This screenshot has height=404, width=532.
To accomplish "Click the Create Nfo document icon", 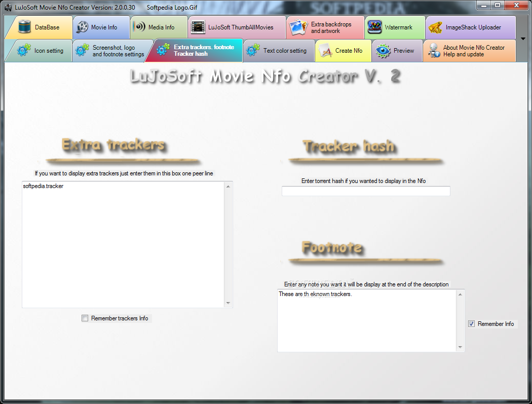I will (325, 51).
